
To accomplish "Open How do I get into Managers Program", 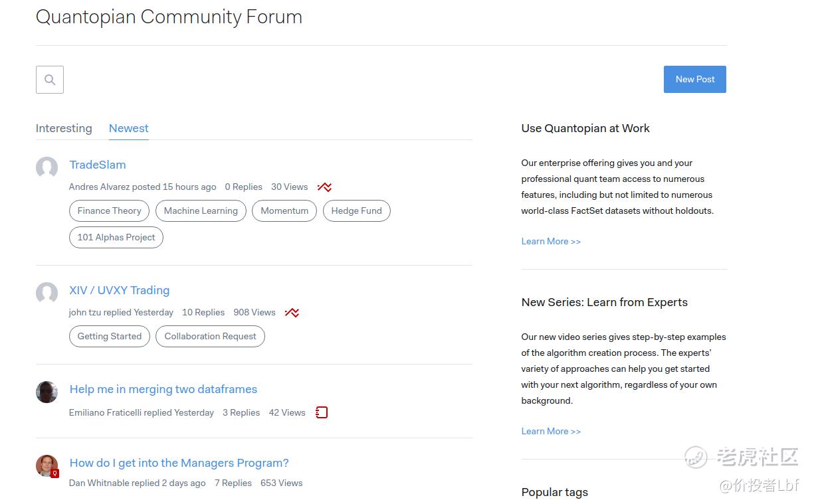I will pyautogui.click(x=179, y=463).
